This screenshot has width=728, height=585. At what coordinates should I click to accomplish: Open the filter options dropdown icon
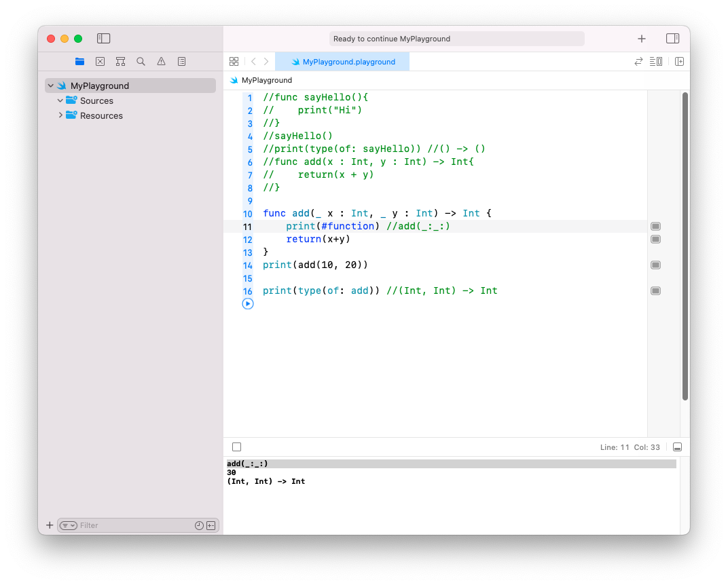point(68,525)
